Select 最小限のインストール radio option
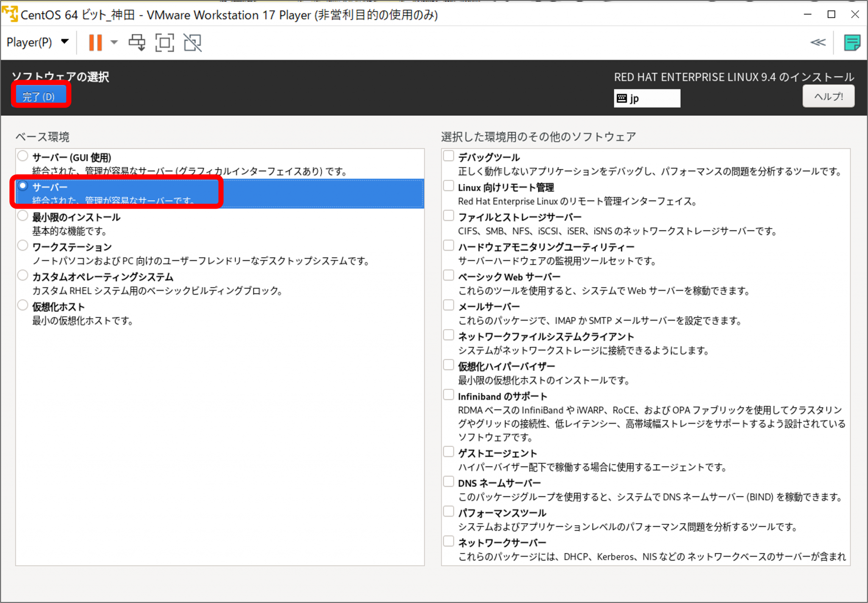Image resolution: width=868 pixels, height=603 pixels. (x=23, y=216)
